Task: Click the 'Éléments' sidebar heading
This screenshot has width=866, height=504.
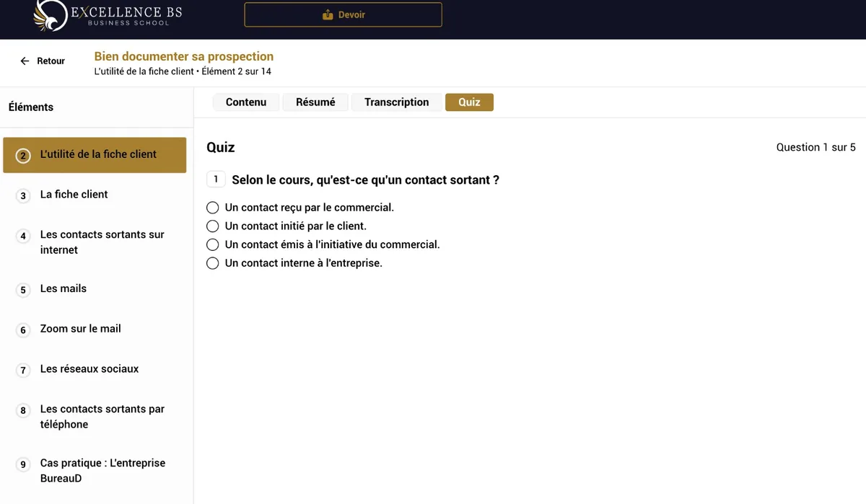Action: click(x=31, y=107)
